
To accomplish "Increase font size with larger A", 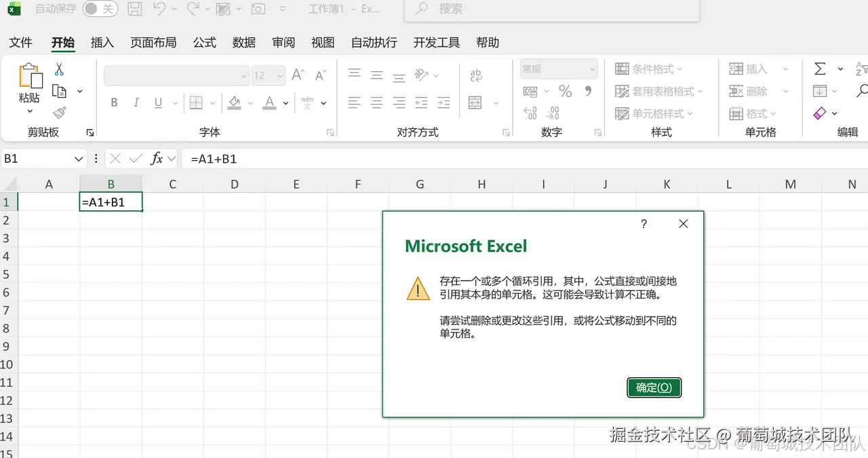I will click(298, 75).
